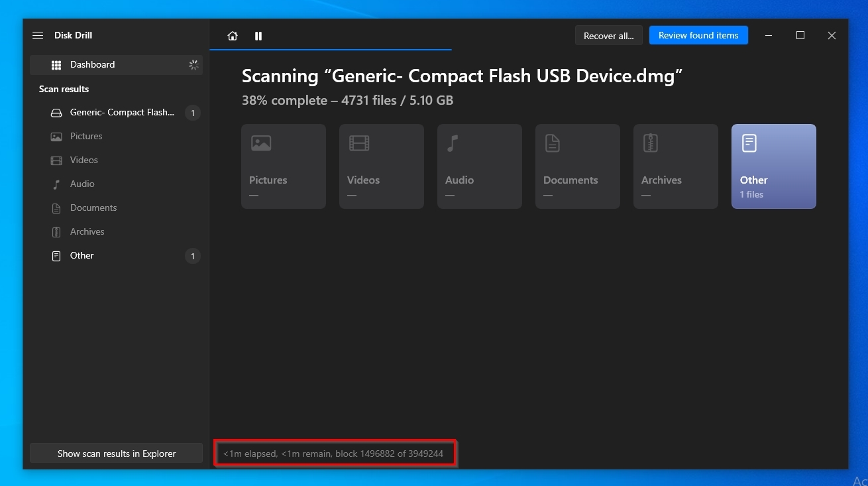Select Generic- Compact Flash device entry

[116, 113]
